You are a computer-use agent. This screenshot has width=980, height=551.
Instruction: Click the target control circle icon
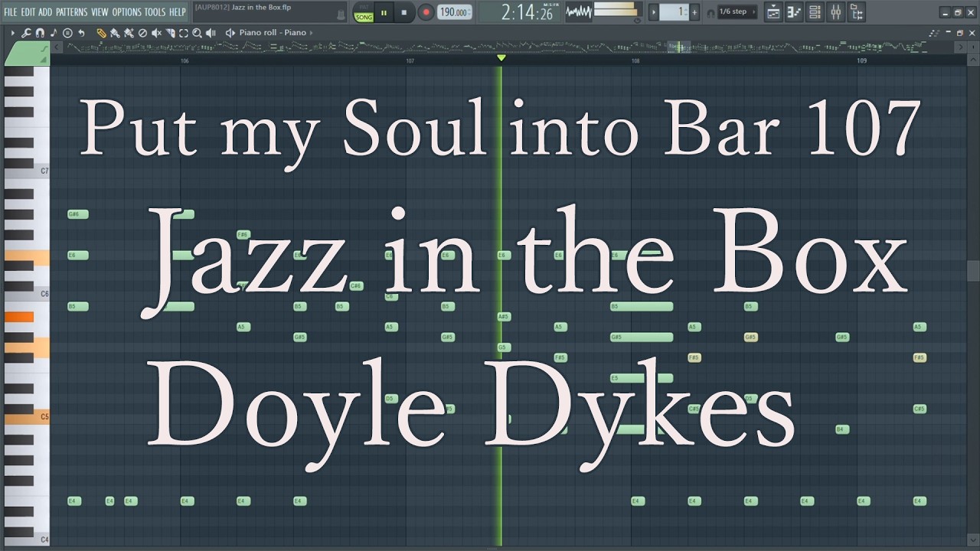(67, 33)
